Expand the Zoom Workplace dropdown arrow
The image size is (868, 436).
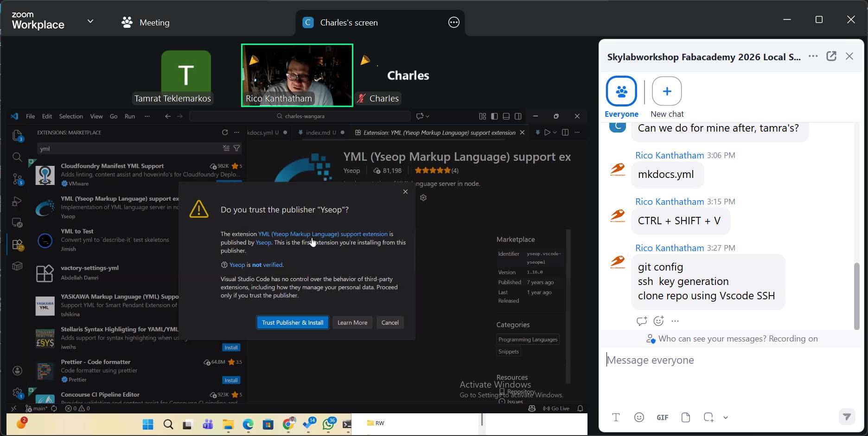click(90, 21)
